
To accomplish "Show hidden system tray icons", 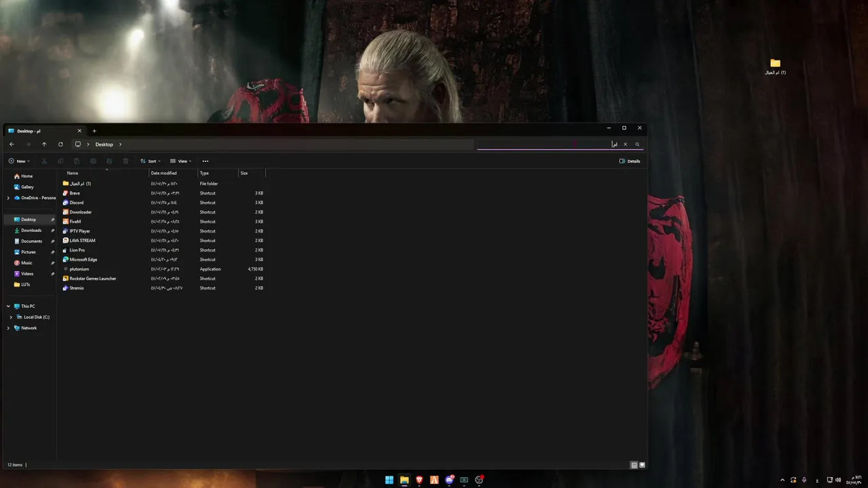I will pyautogui.click(x=783, y=480).
